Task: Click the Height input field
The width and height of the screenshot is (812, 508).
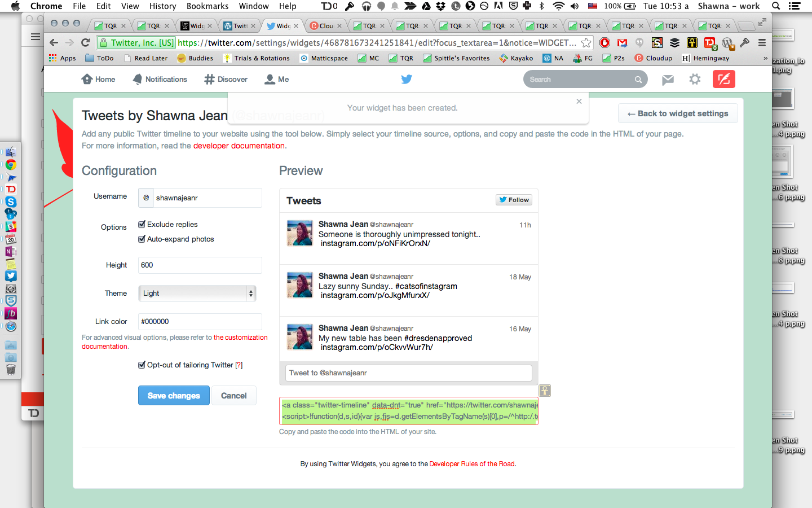Action: pyautogui.click(x=200, y=265)
